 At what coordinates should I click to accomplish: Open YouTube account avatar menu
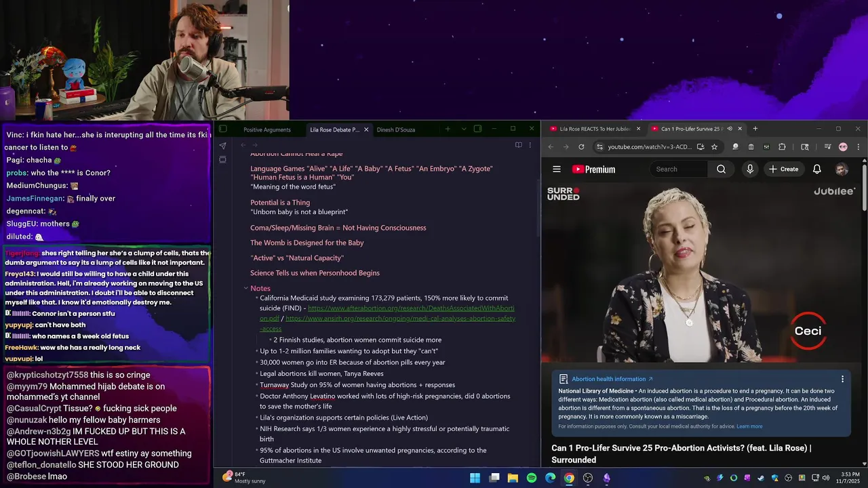point(842,169)
